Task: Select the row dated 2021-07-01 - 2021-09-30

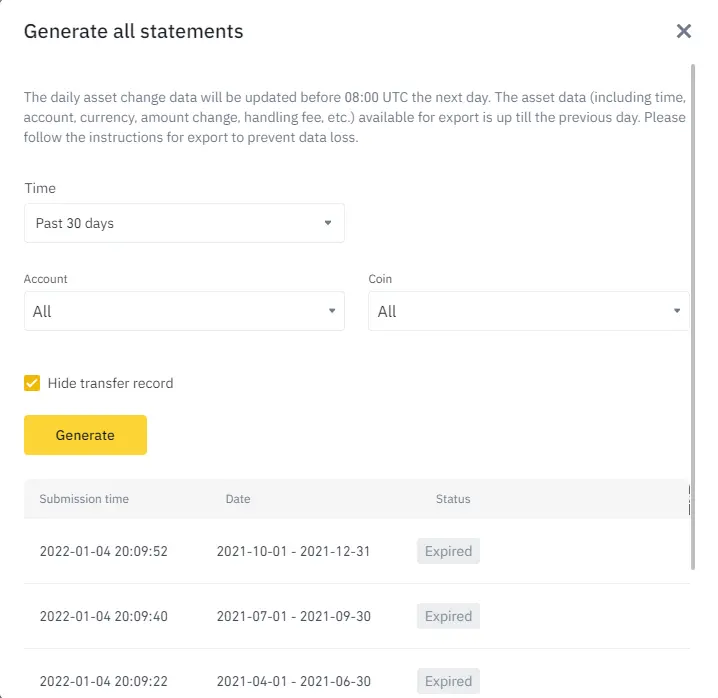Action: 357,616
